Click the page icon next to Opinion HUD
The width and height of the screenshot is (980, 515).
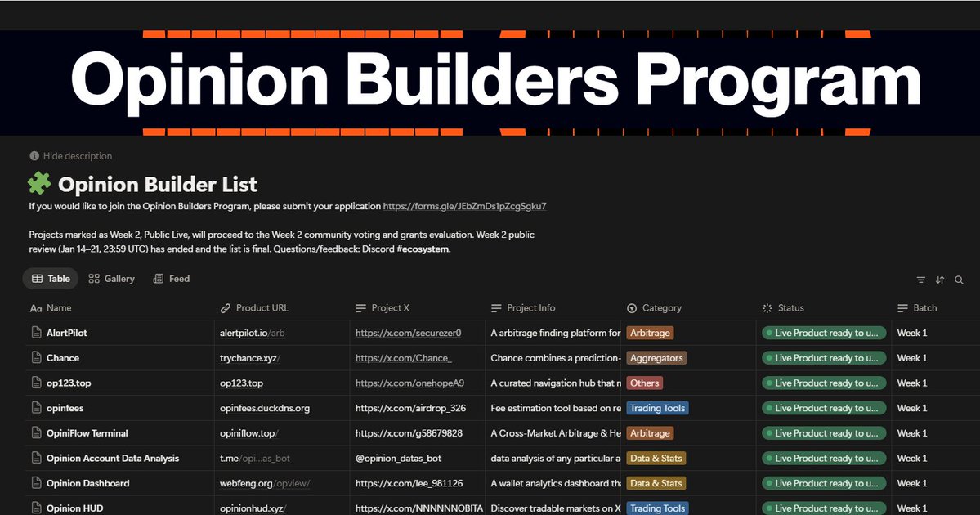36,508
